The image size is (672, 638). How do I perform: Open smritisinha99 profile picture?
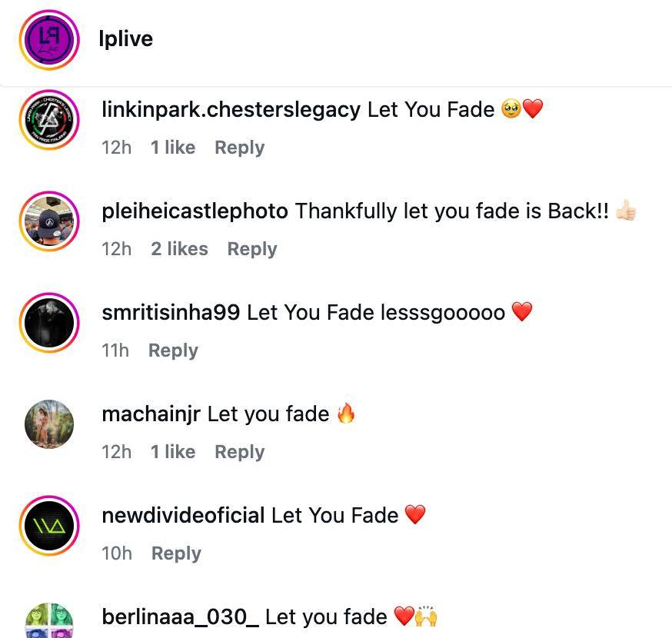[49, 323]
